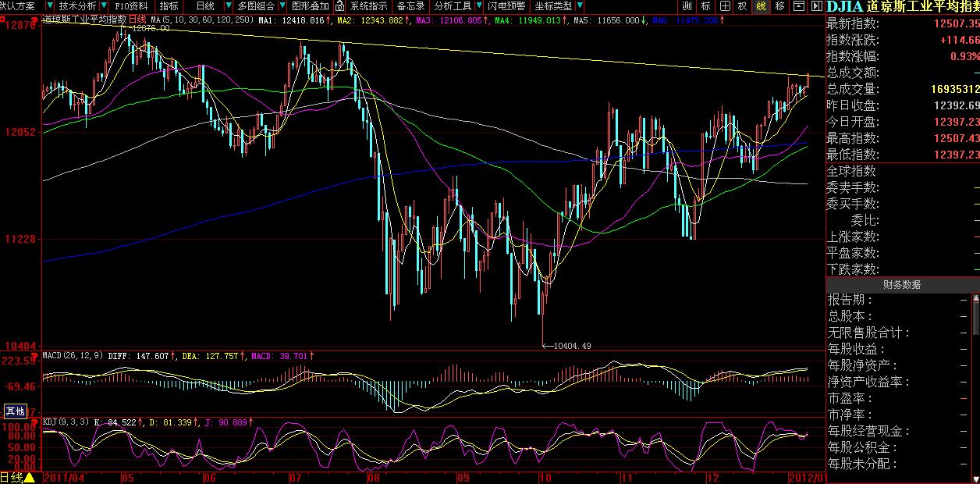The width and height of the screenshot is (980, 484).
Task: Toggle the 移 move button
Action: pyautogui.click(x=779, y=6)
